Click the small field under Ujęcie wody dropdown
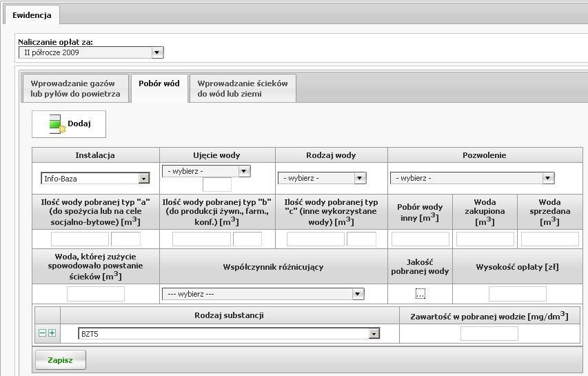 tap(217, 185)
